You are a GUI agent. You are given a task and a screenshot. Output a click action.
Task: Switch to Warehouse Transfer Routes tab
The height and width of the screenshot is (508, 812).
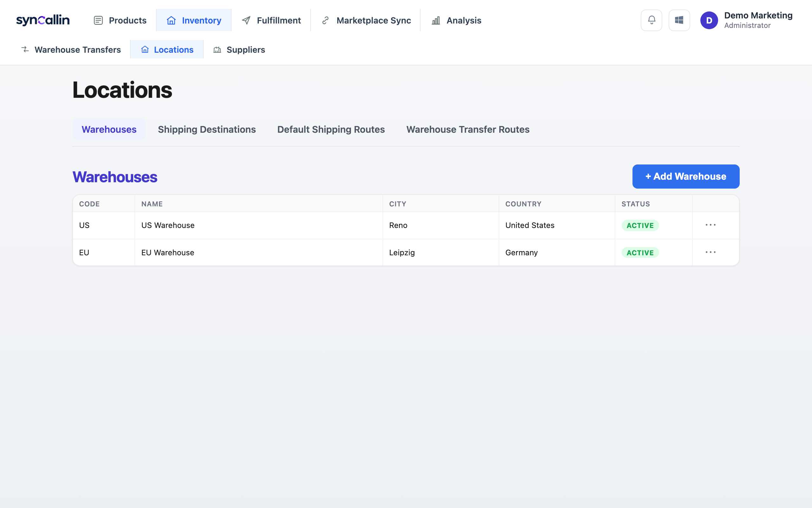468,129
